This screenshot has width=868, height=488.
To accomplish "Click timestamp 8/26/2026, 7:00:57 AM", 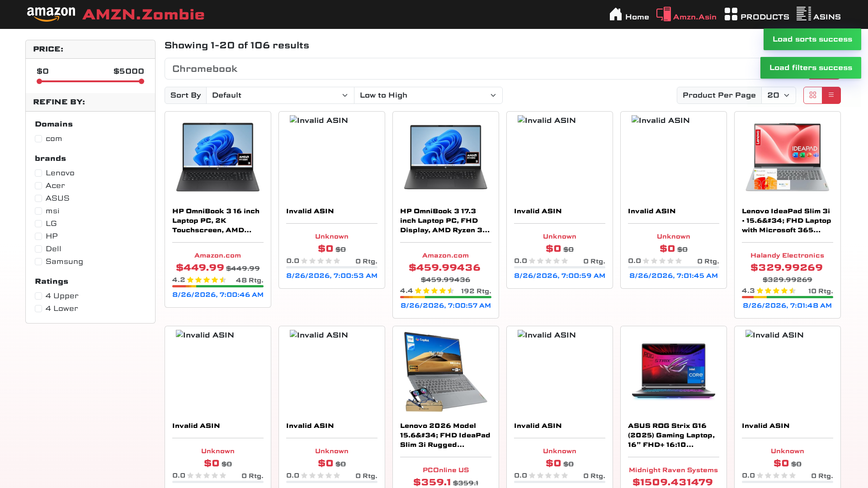I will [x=446, y=305].
